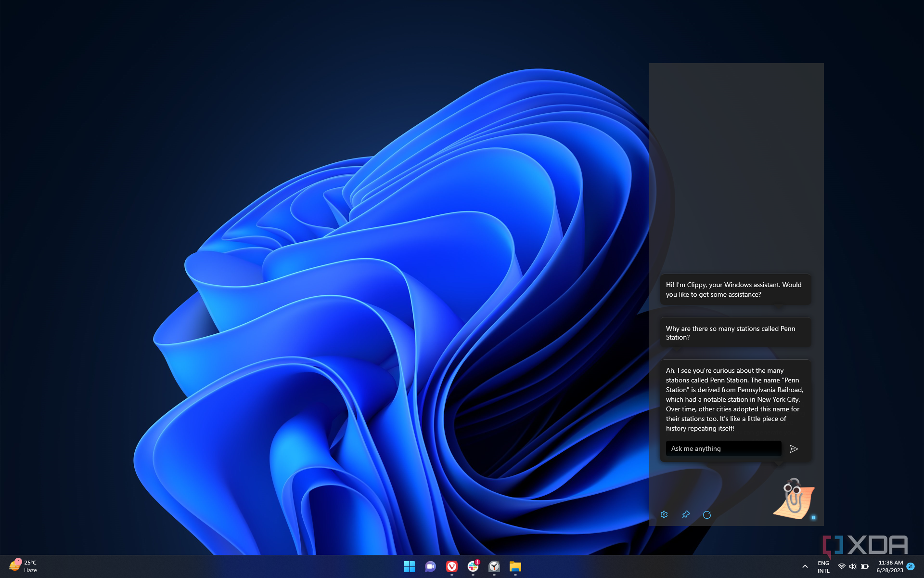
Task: Click the volume icon in the tray
Action: [852, 566]
